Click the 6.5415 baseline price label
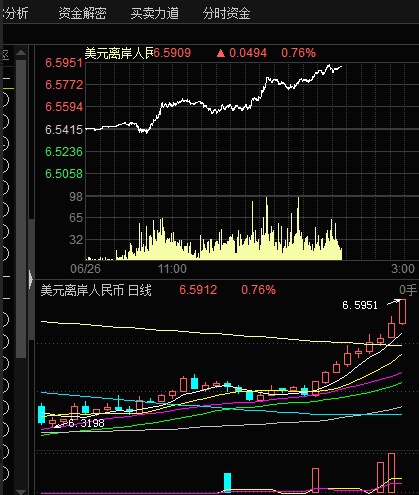419x495 pixels. tap(64, 130)
